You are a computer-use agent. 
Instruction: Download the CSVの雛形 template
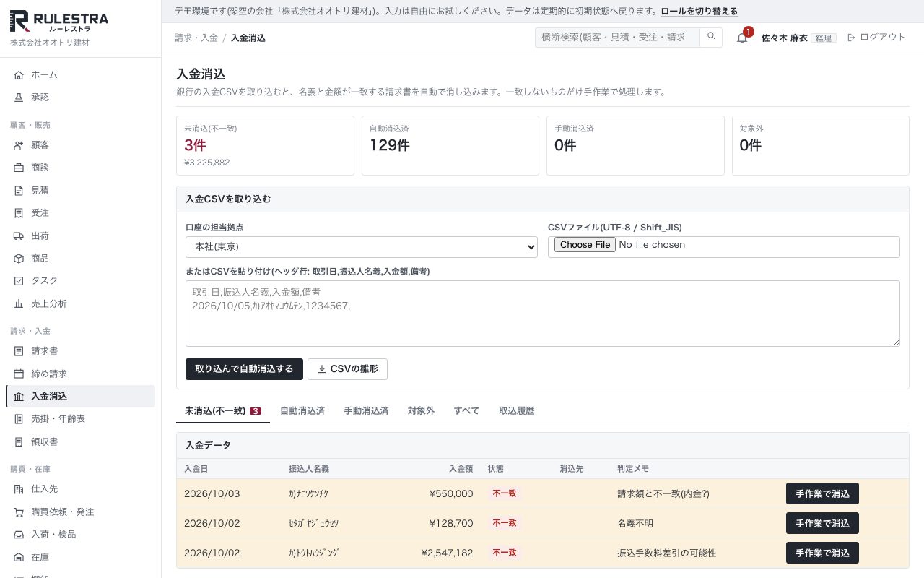coord(347,369)
